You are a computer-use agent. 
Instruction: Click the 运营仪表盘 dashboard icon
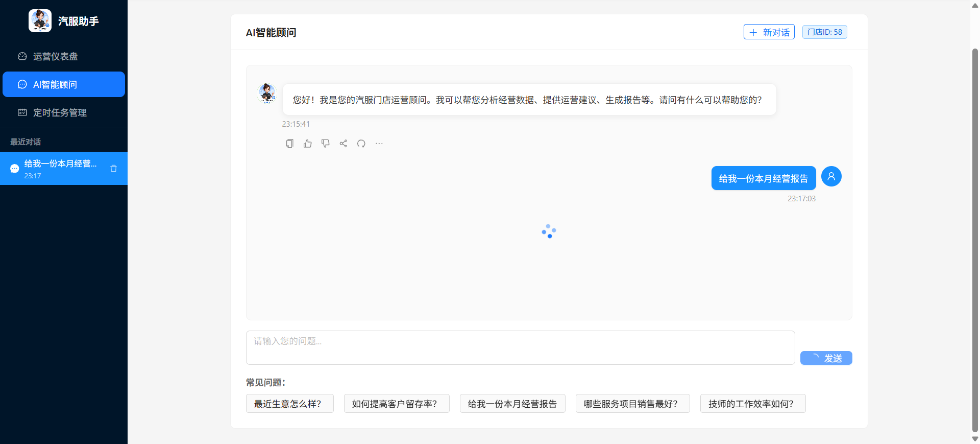22,56
